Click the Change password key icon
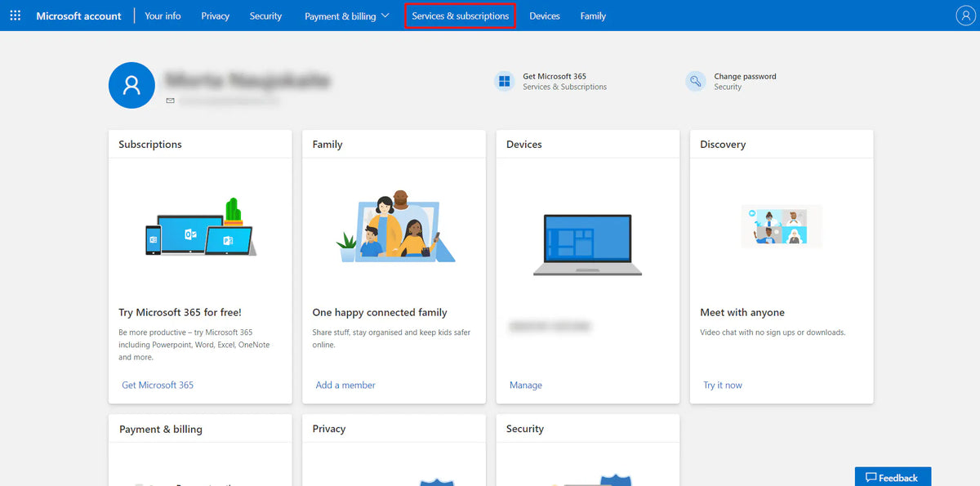Viewport: 980px width, 486px height. (696, 81)
